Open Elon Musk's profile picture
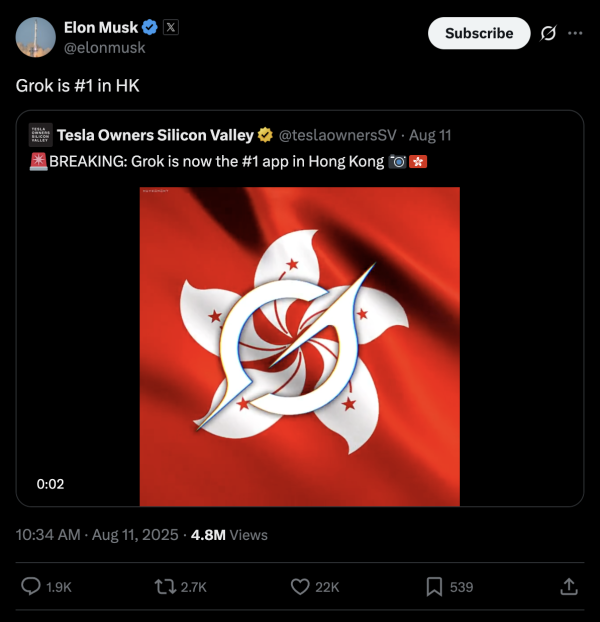 tap(35, 37)
